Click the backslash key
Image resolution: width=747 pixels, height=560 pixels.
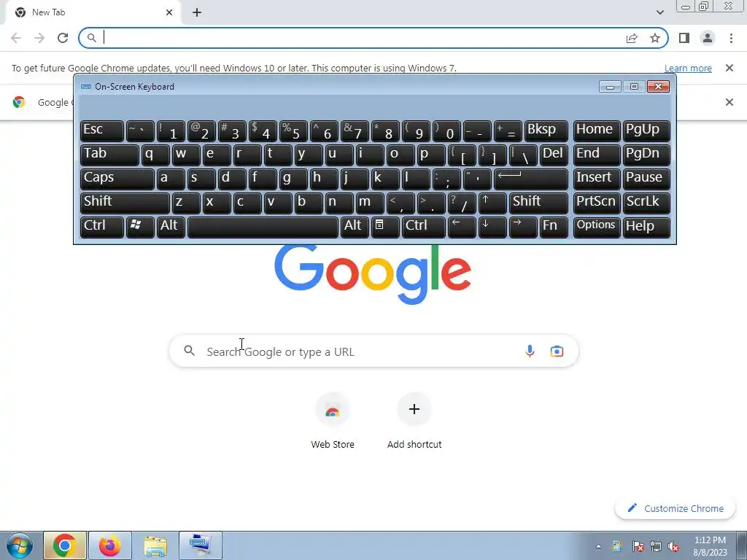[x=523, y=155]
